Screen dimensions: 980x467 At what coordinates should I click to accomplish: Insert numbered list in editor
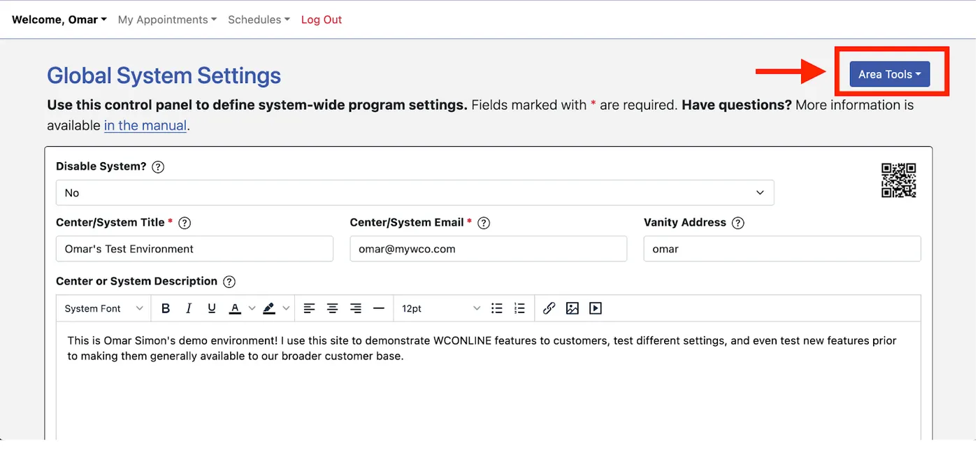tap(519, 308)
